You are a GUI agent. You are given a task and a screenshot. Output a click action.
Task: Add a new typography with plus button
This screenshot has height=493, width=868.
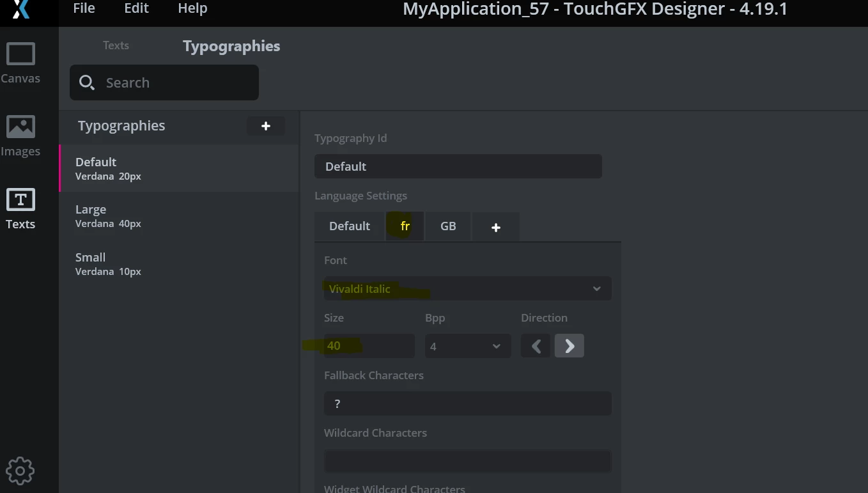pyautogui.click(x=266, y=126)
